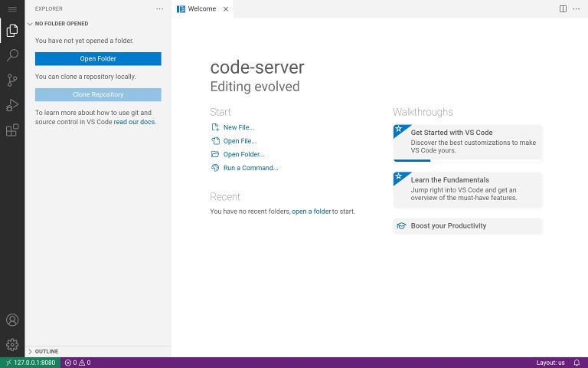Open the Run and Debug view
Viewport: 588px width, 368px height.
pyautogui.click(x=12, y=105)
